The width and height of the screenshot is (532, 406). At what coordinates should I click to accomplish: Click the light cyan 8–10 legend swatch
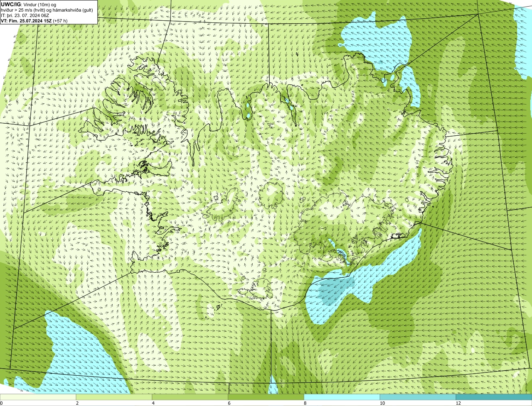click(342, 397)
